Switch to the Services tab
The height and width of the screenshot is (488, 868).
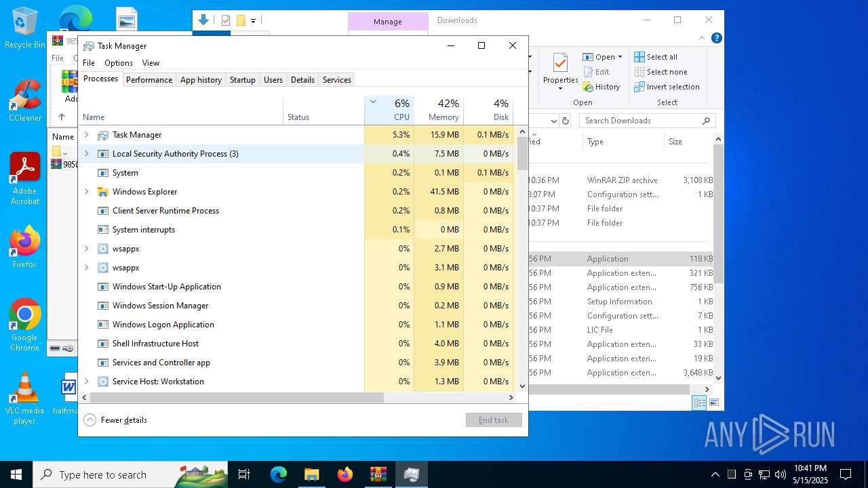[x=337, y=80]
